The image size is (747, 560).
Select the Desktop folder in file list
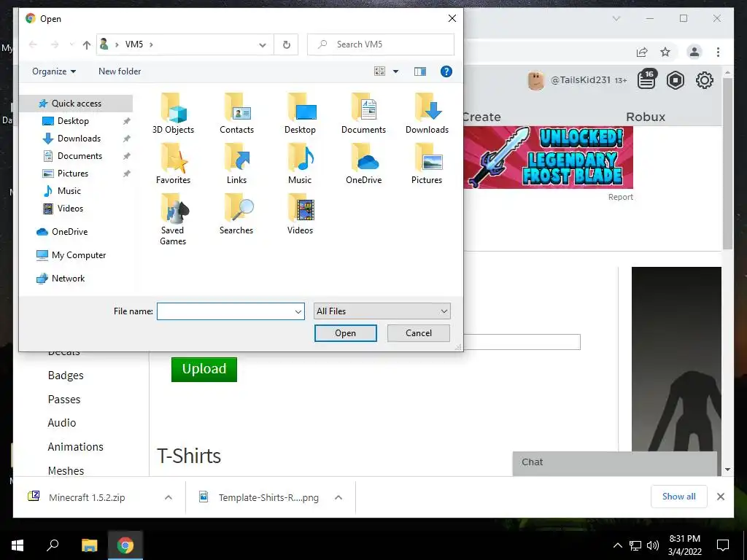[300, 114]
